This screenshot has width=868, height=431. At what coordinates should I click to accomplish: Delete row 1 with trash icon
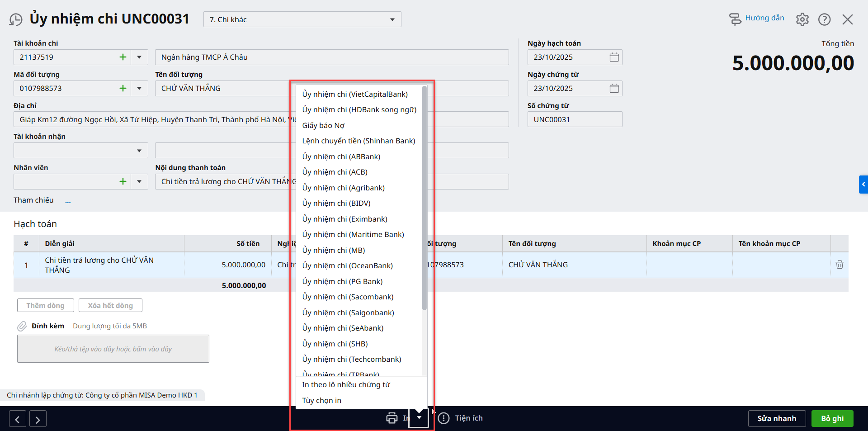click(839, 265)
